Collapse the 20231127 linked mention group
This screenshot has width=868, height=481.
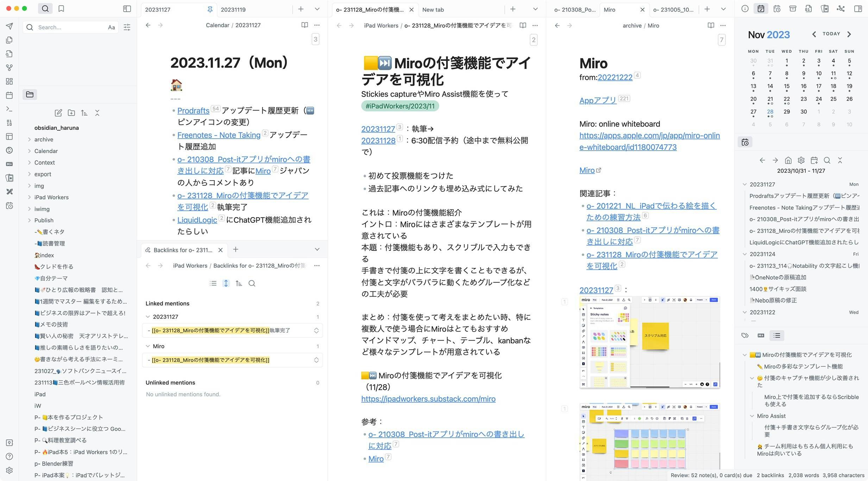(x=148, y=317)
